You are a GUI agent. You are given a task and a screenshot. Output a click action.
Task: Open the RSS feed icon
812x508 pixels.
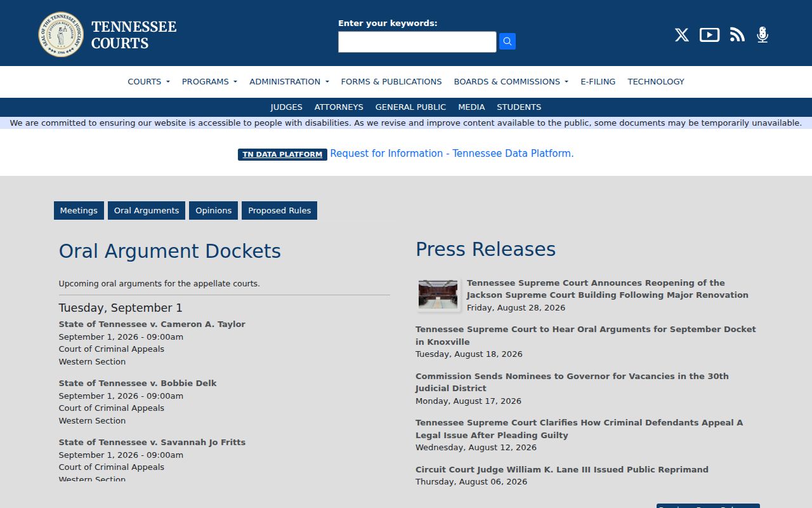pos(737,35)
